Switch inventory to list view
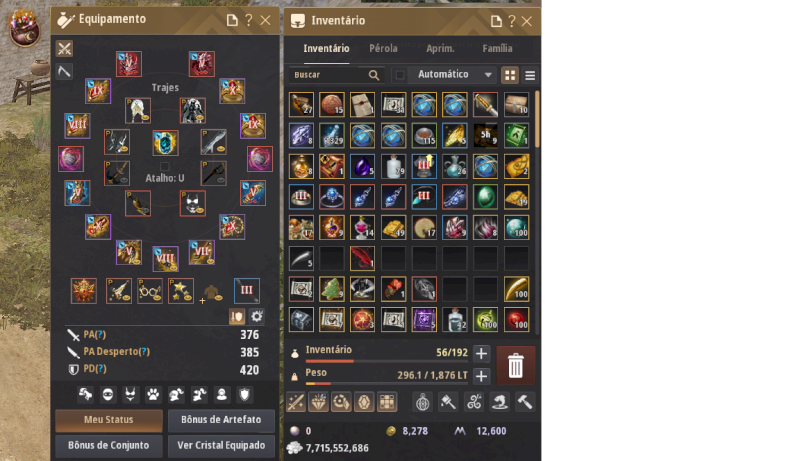The height and width of the screenshot is (461, 800). tap(530, 75)
